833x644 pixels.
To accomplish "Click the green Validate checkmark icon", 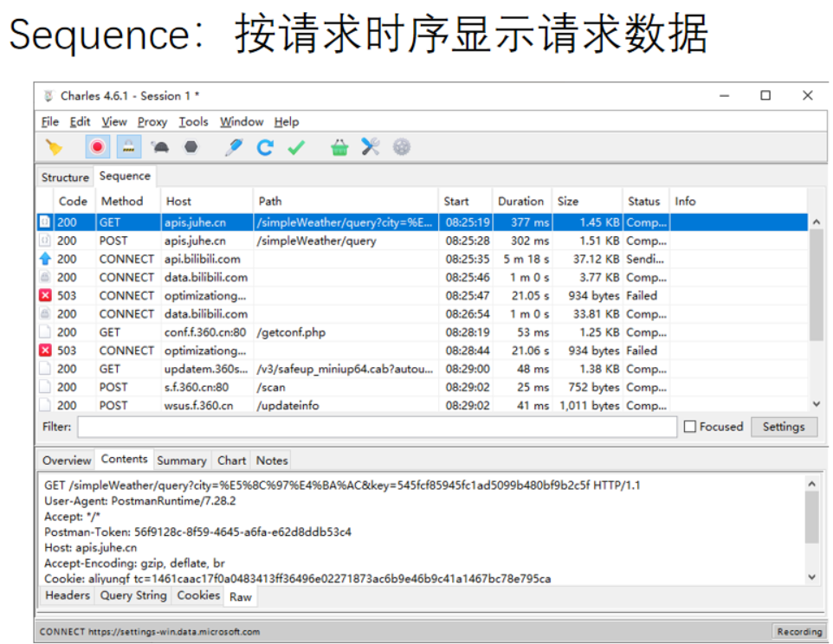I will click(x=296, y=147).
